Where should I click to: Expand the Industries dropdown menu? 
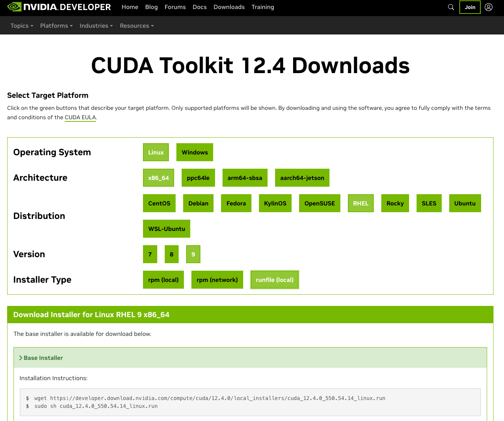tap(96, 26)
